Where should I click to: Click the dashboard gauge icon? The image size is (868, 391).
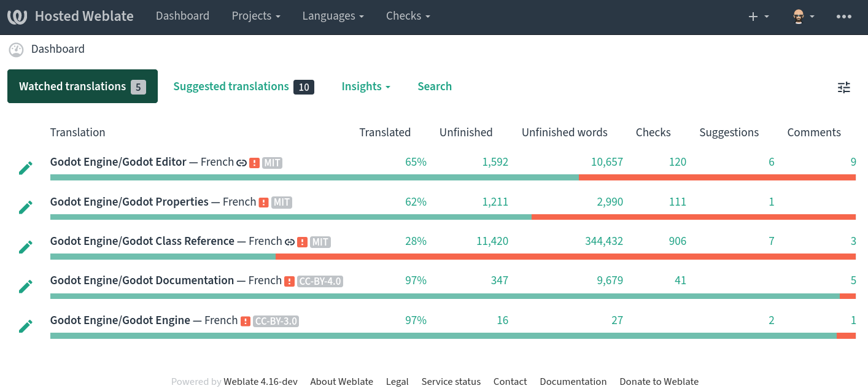pyautogui.click(x=16, y=49)
